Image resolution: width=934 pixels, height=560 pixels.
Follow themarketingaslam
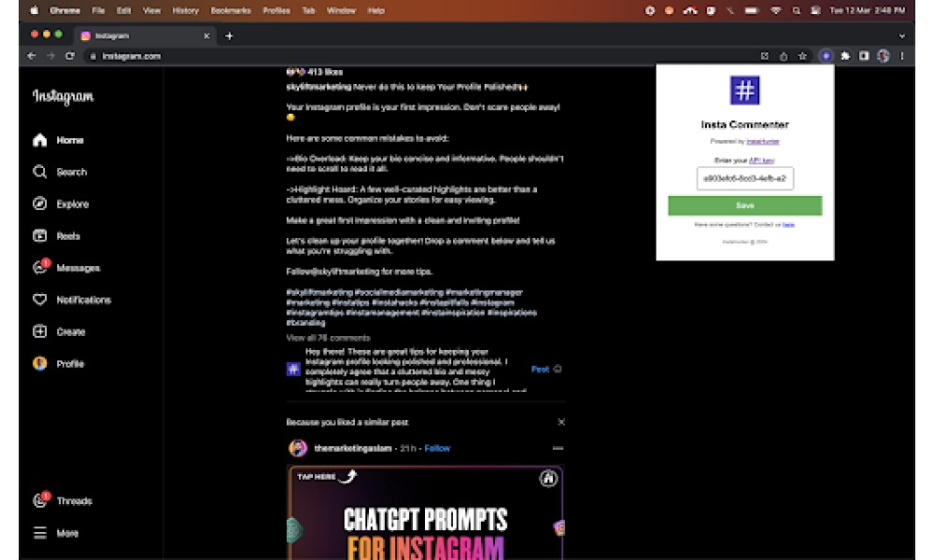coord(437,449)
